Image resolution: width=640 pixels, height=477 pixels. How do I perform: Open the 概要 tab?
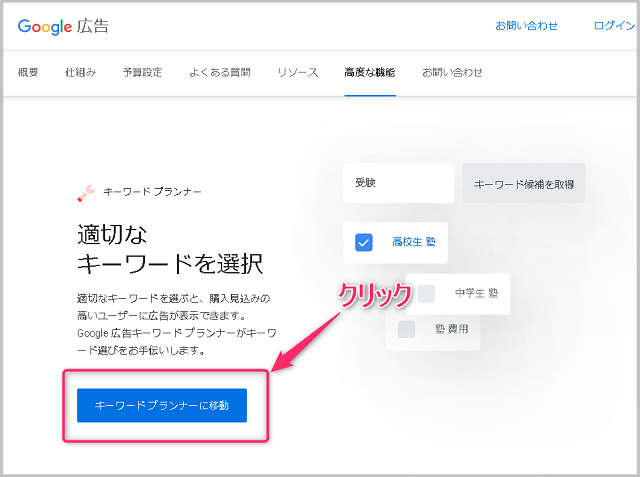click(x=28, y=73)
